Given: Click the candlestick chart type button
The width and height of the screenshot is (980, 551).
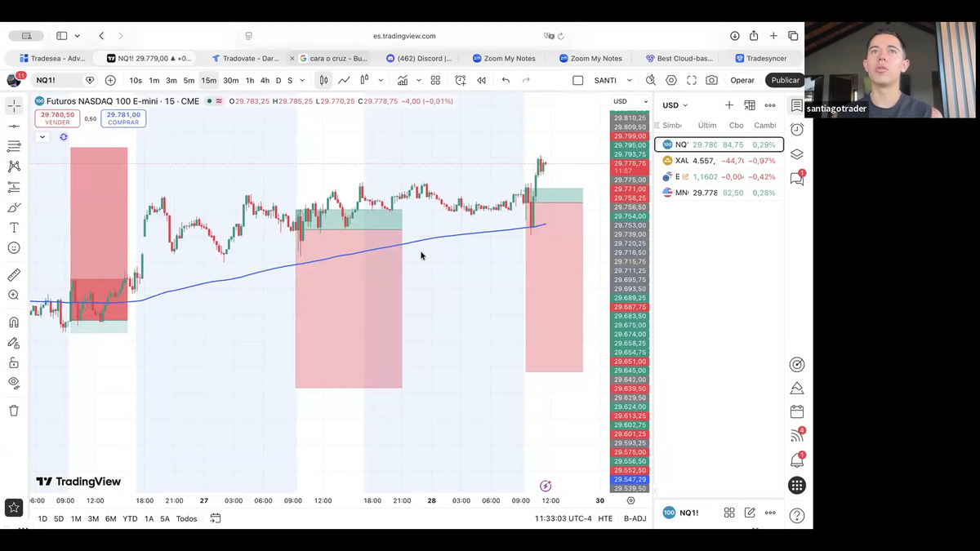Looking at the screenshot, I should click(324, 80).
